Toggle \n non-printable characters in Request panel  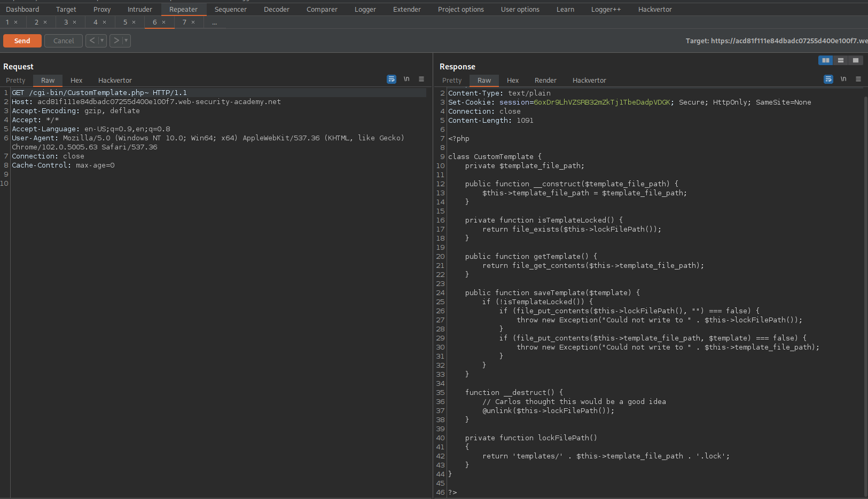click(x=406, y=79)
